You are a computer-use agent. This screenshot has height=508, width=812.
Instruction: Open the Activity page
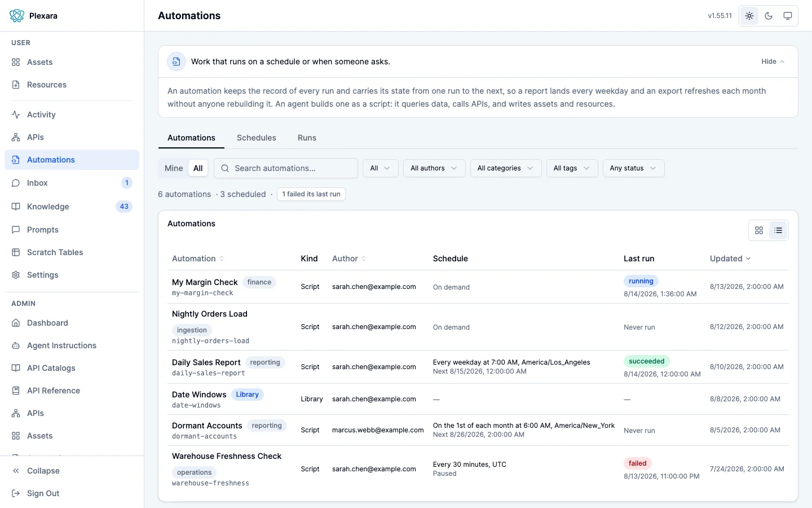tap(72, 115)
